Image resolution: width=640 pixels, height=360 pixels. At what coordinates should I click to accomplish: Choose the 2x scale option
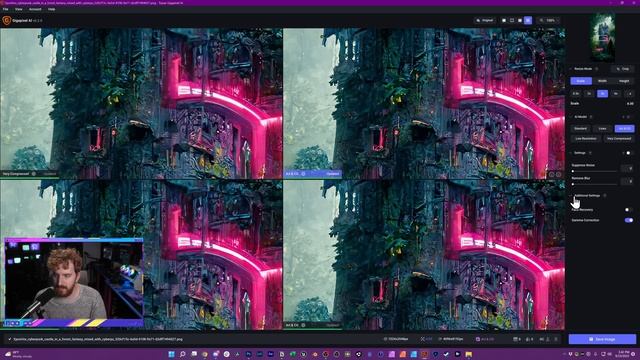point(589,93)
